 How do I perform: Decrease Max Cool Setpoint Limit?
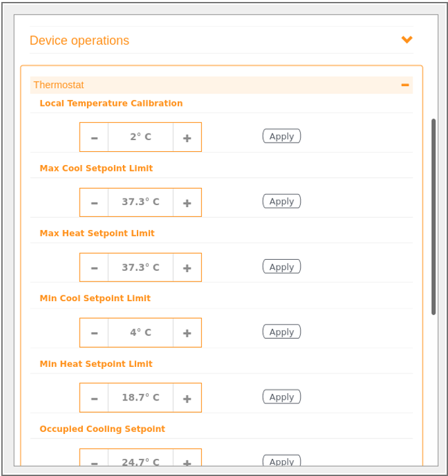tap(94, 202)
